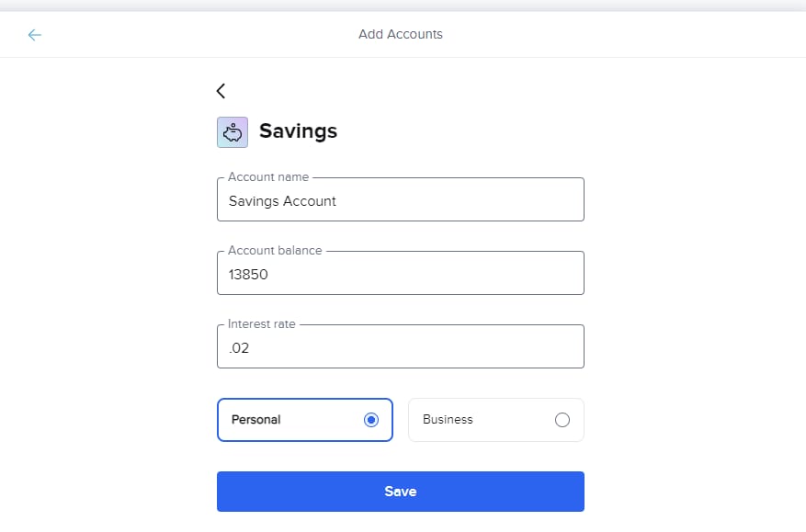The image size is (806, 532).
Task: Click the piggy bank Savings icon
Action: pos(233,132)
